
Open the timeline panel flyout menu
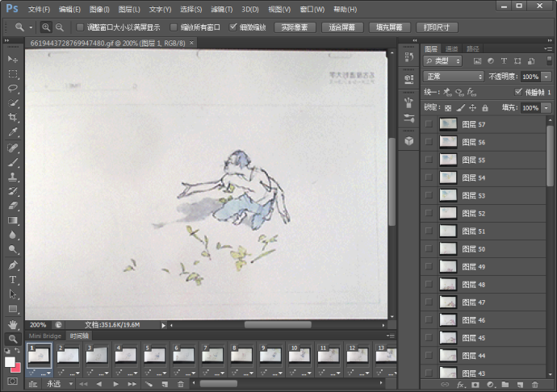(391, 336)
